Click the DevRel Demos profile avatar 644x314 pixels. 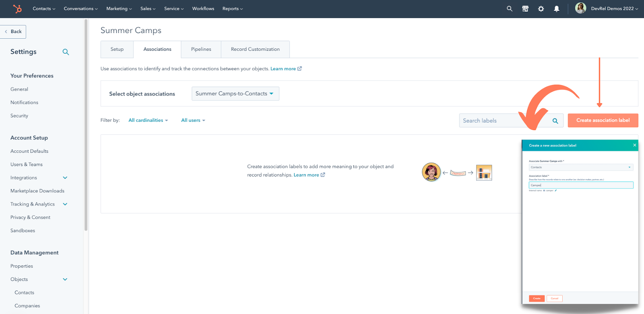tap(580, 8)
